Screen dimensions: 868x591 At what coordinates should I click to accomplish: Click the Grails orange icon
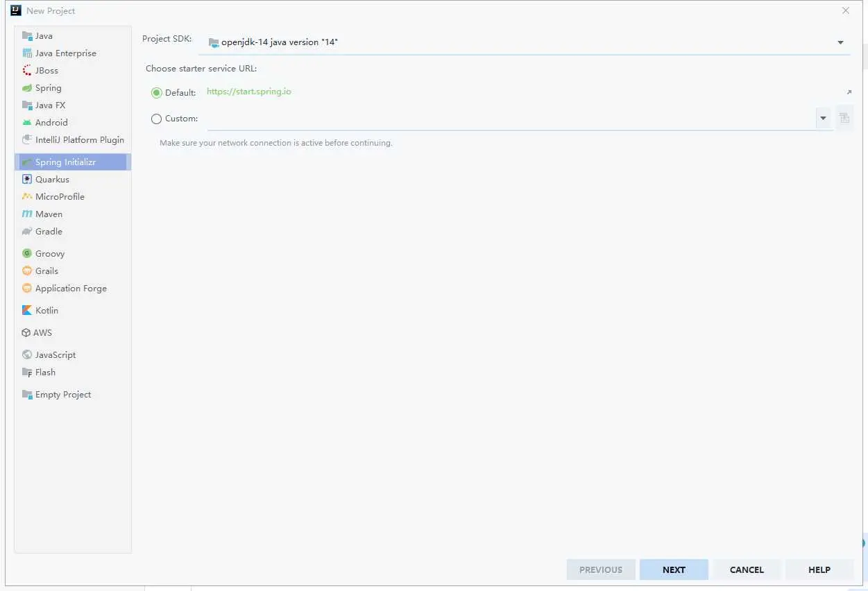(x=27, y=271)
